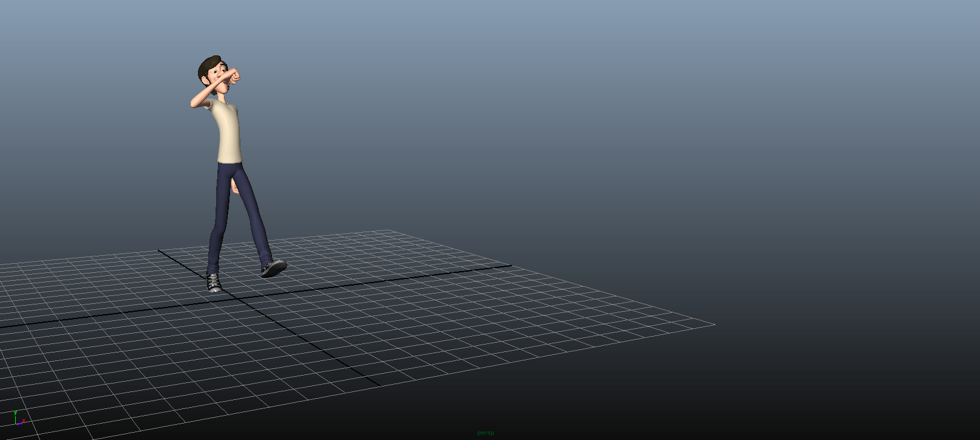
Task: Click the XYZ axis orientation gizmo
Action: tap(18, 419)
